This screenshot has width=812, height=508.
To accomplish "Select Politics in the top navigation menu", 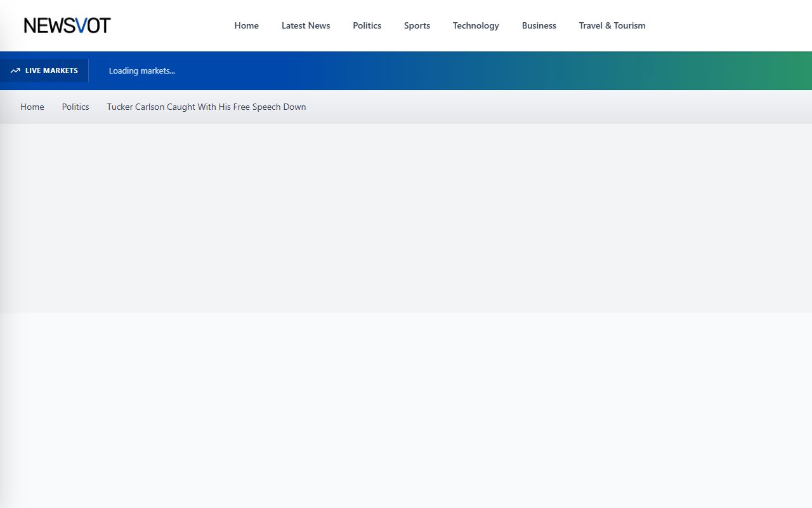I will [367, 25].
